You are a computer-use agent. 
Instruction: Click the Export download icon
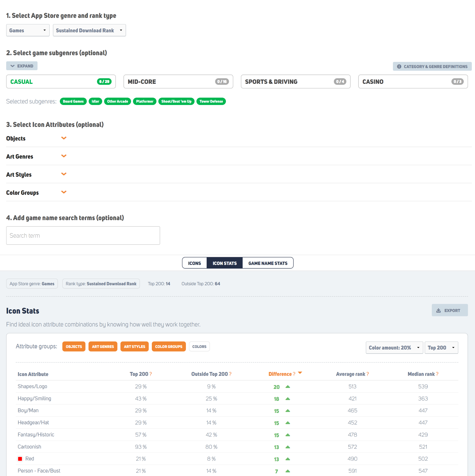click(439, 310)
